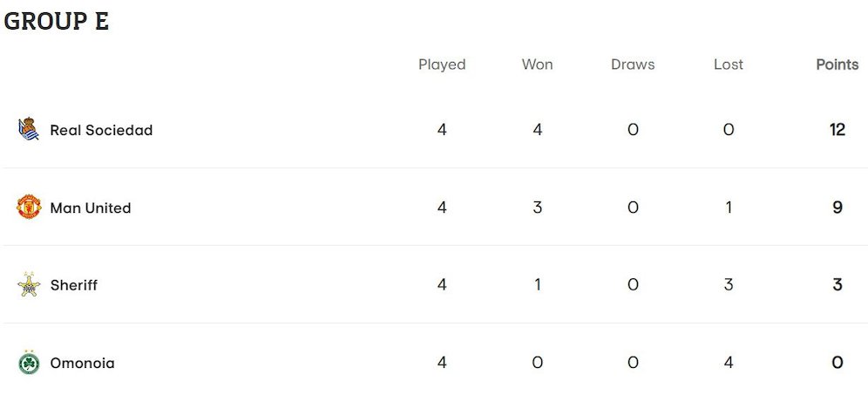The width and height of the screenshot is (868, 395).
Task: Click the Sheriff club crest
Action: (29, 285)
